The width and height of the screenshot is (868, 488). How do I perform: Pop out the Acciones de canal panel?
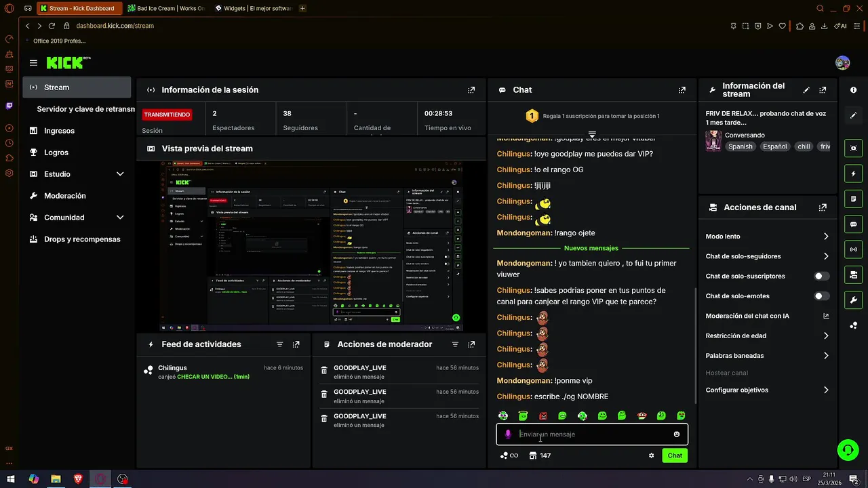[823, 207]
